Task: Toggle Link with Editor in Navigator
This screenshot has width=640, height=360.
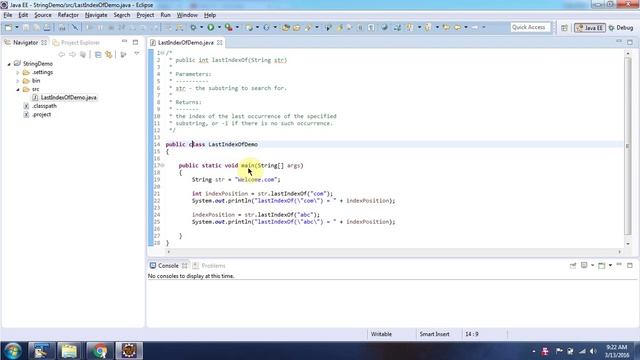Action: [109, 54]
